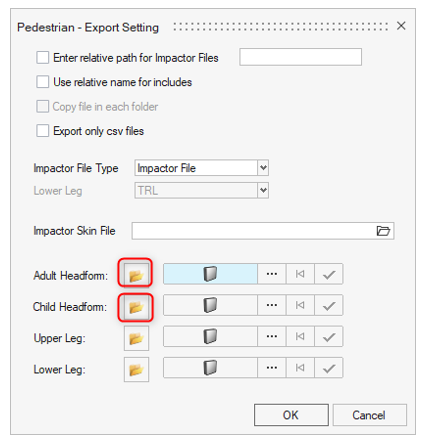Check Use relative name for includes
Image resolution: width=427 pixels, height=438 pixels.
click(x=43, y=82)
